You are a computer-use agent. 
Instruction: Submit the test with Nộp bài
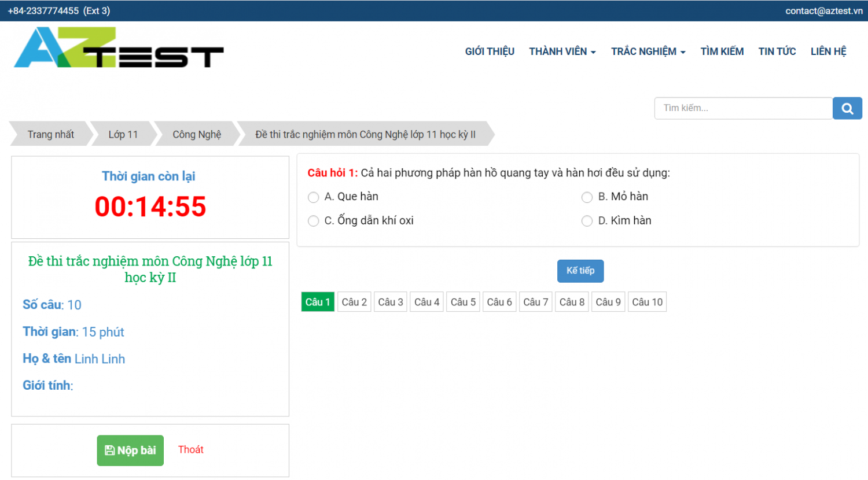pos(130,451)
